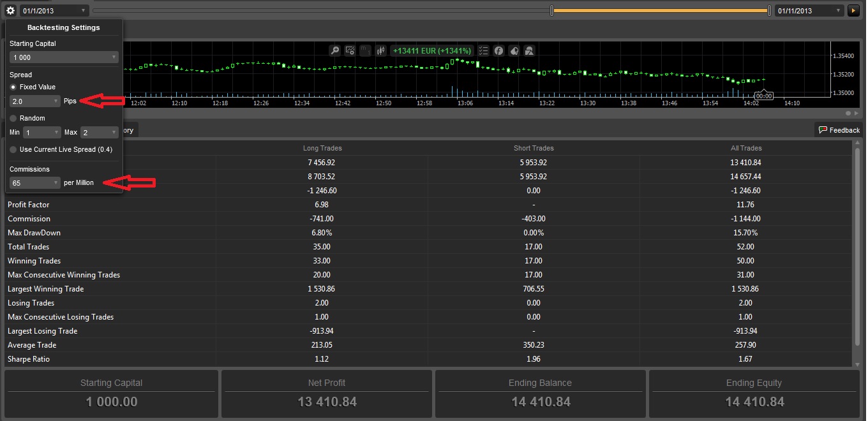Click the All Trades net profit 13 410.84 cell
Viewport: 868px width, 421px height.
(745, 163)
